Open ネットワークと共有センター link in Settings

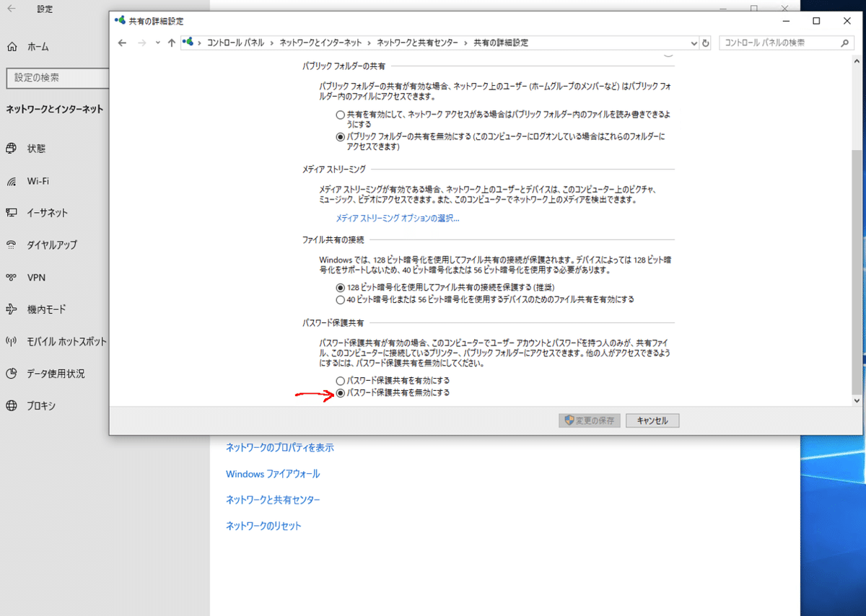(273, 500)
